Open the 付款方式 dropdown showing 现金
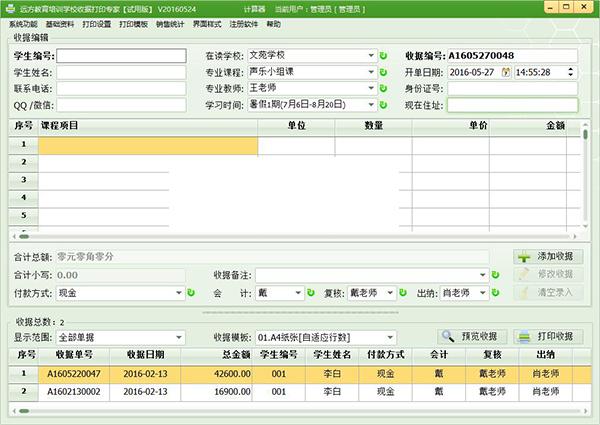The width and height of the screenshot is (600, 425). 179,293
